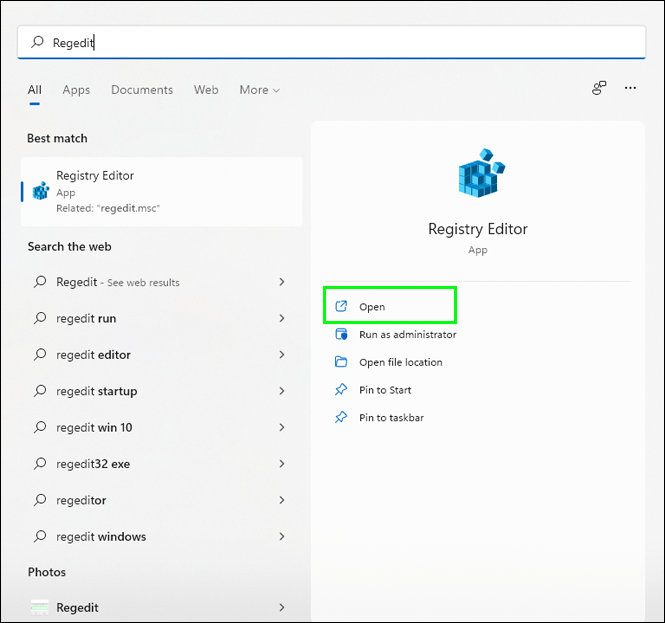Click the Regedit photo thumbnail
This screenshot has height=623, width=665.
tap(40, 607)
